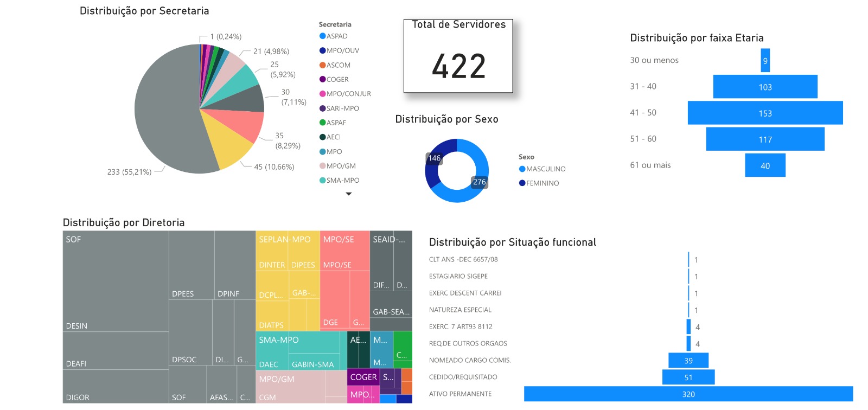This screenshot has width=868, height=410.
Task: Click the donut segment labeled 146
Action: (x=434, y=163)
